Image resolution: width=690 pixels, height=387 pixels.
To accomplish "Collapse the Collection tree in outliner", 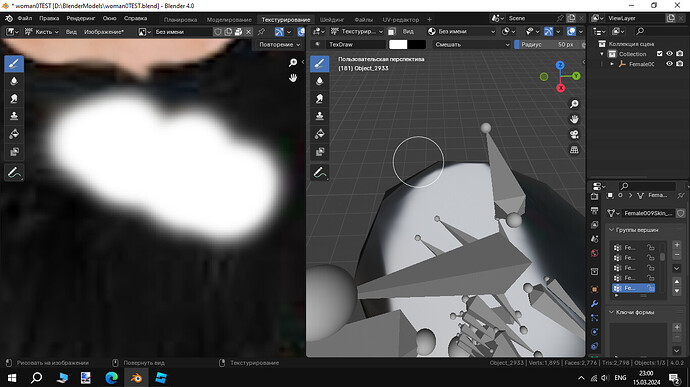I will [602, 54].
